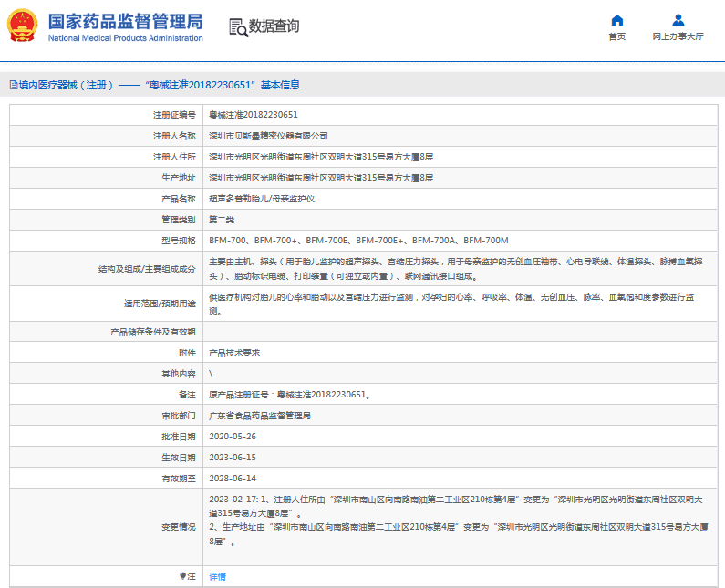725x588 pixels.
Task: Open 网上办事大厅 user icon
Action: point(678,20)
